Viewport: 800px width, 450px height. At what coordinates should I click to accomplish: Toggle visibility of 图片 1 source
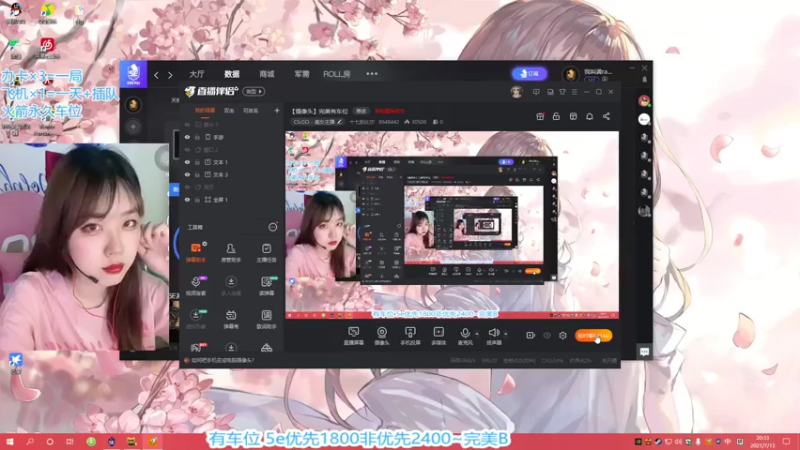187,124
